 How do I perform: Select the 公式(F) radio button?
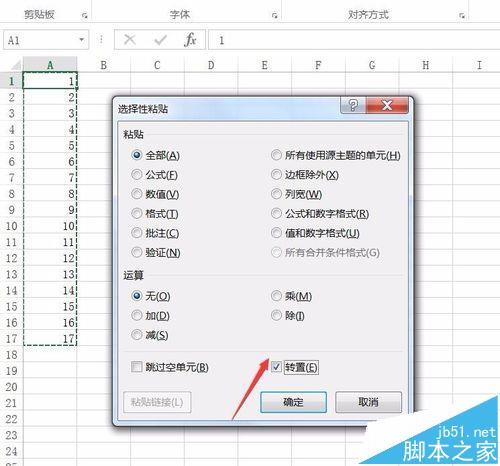137,175
